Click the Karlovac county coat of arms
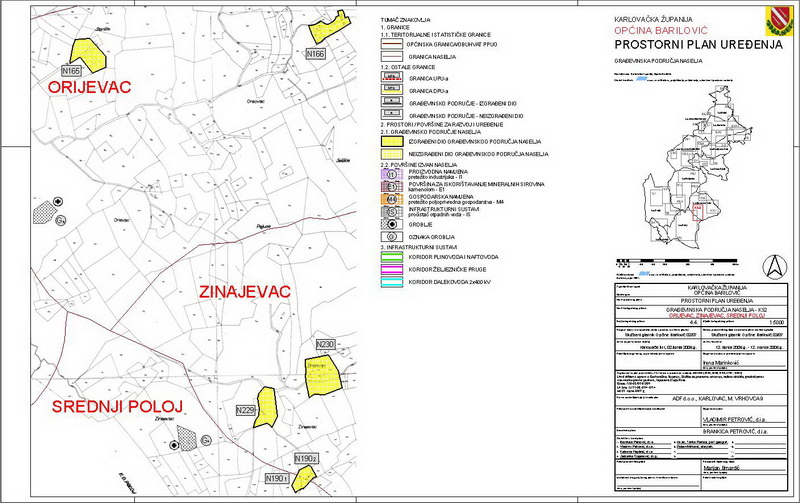The image size is (800, 503). 778,21
